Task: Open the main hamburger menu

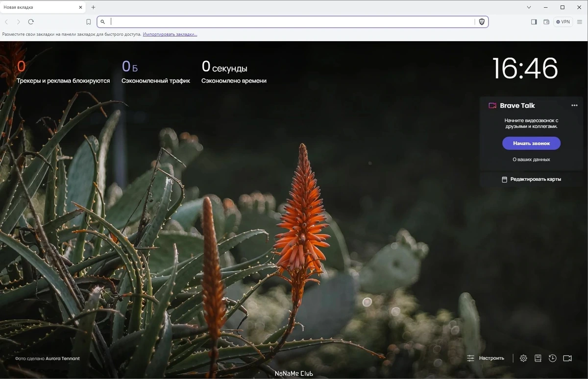Action: tap(580, 22)
